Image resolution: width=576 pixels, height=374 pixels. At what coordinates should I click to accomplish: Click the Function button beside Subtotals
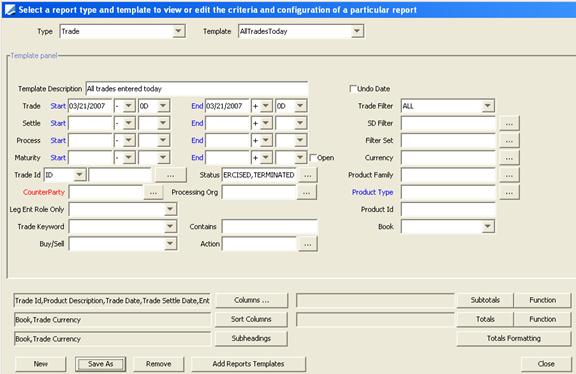click(x=543, y=300)
